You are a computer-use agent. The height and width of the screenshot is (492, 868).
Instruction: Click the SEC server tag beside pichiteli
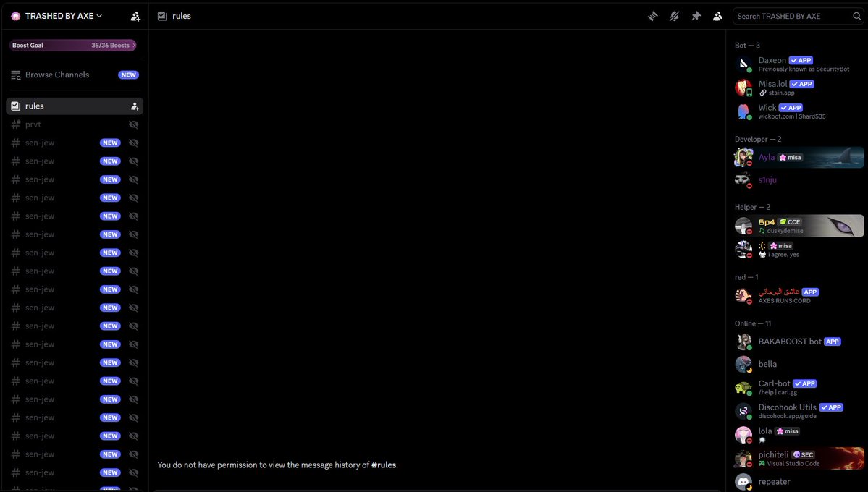click(x=804, y=455)
